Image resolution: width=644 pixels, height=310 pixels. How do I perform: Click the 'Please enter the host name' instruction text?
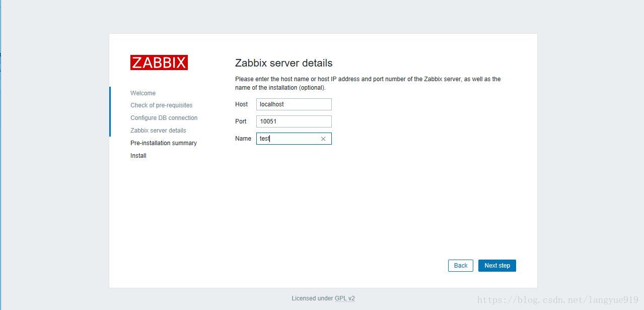click(x=368, y=83)
